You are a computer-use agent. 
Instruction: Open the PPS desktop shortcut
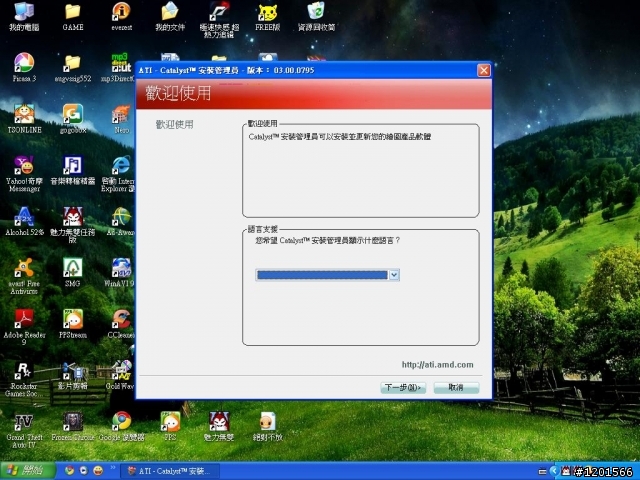point(170,427)
